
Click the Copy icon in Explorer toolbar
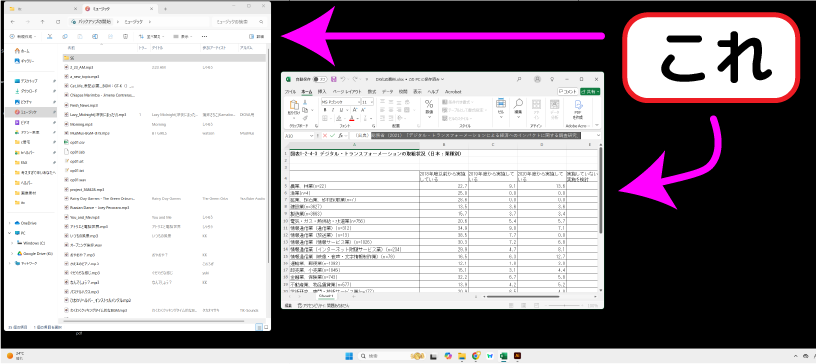[x=65, y=36]
